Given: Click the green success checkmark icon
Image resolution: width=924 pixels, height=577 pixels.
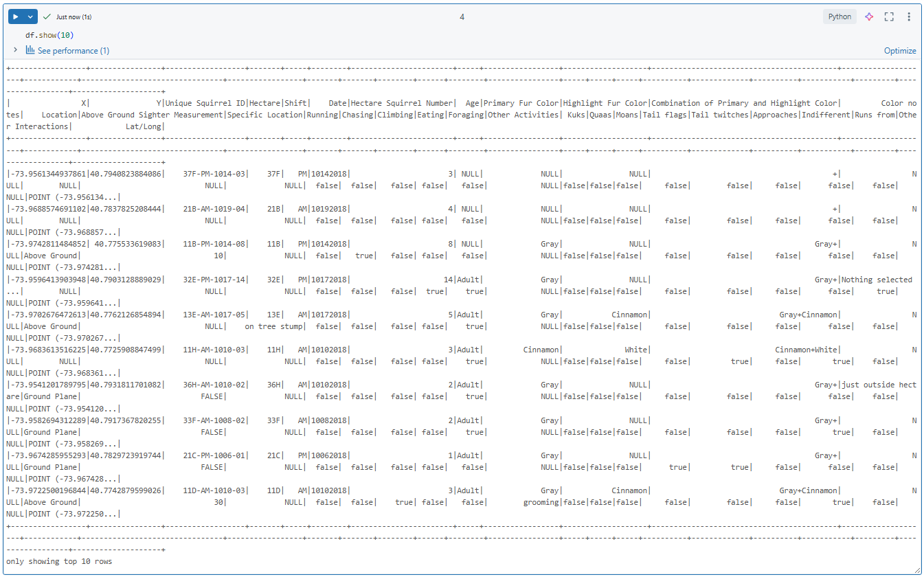Looking at the screenshot, I should point(47,16).
